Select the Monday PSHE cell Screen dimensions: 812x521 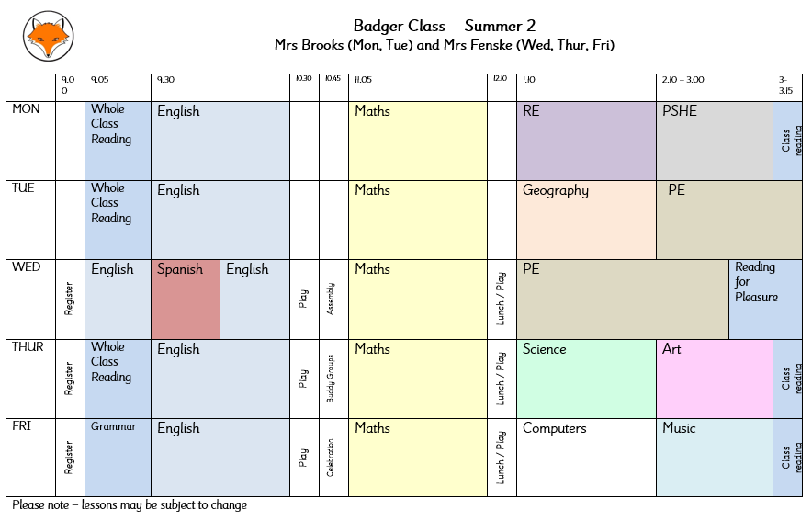pyautogui.click(x=715, y=141)
